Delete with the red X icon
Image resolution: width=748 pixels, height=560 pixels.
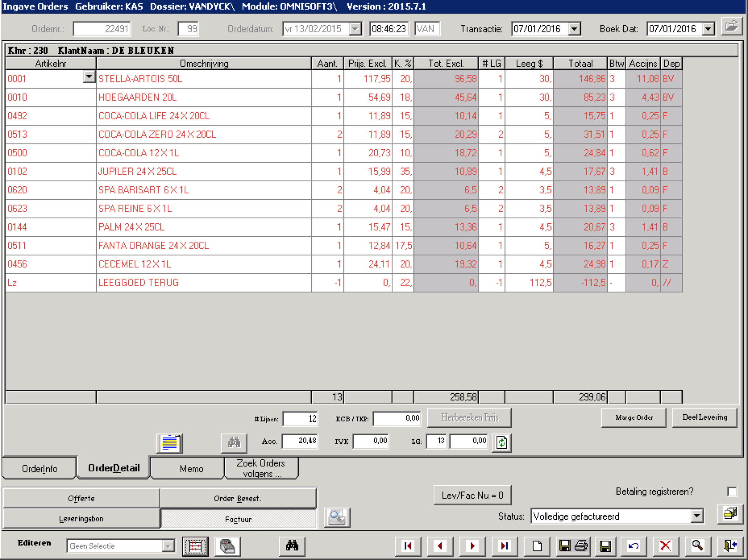(x=666, y=546)
